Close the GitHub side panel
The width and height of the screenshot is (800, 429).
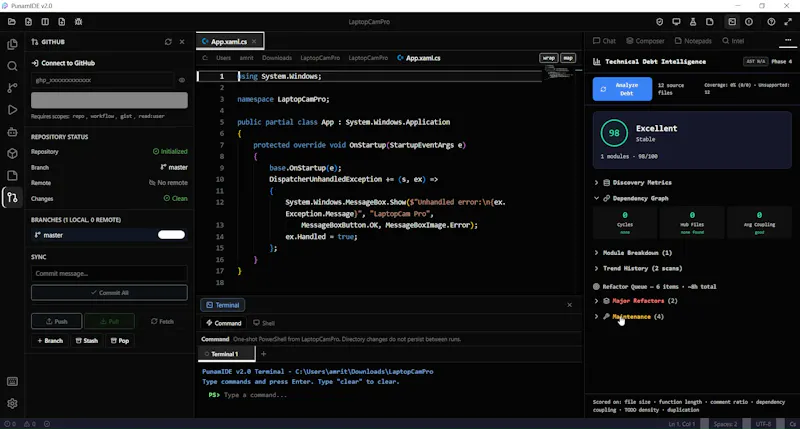(x=182, y=42)
